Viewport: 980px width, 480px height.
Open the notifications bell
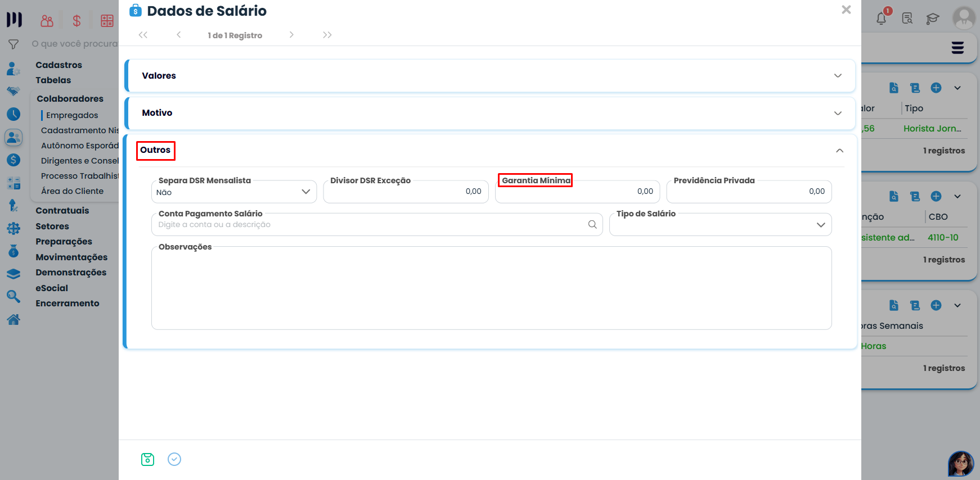(x=881, y=19)
